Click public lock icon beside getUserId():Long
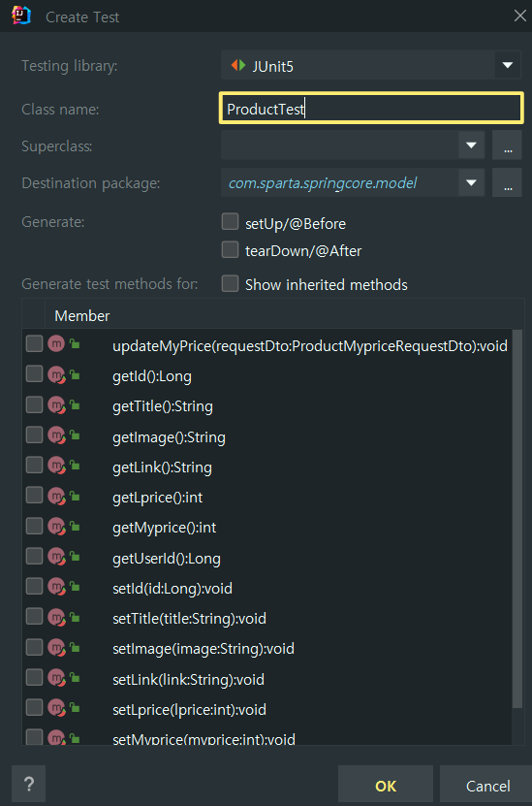 pyautogui.click(x=75, y=557)
